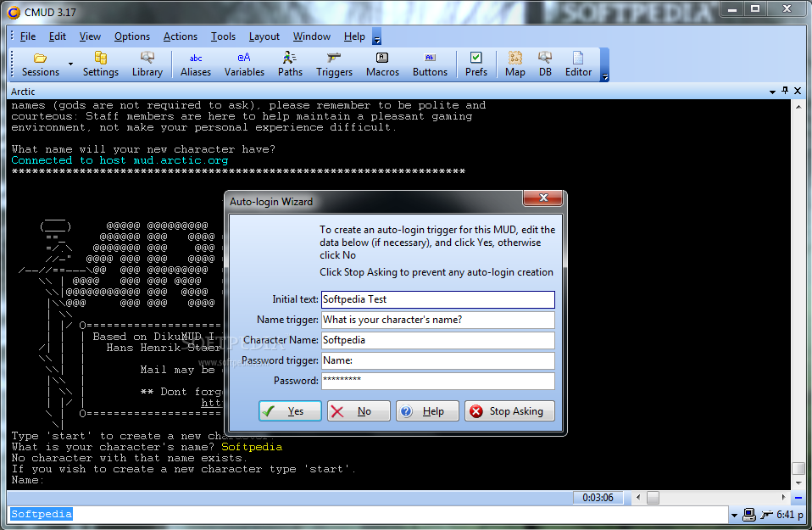
Task: Click the vertical scrollbar down arrow
Action: pos(798,483)
